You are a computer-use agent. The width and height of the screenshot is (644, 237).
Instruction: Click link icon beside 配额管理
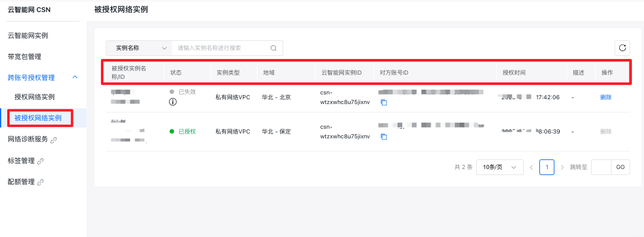pyautogui.click(x=40, y=182)
